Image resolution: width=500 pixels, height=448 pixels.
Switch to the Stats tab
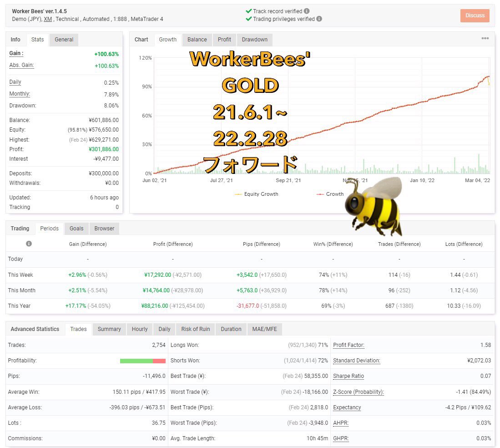click(x=37, y=40)
